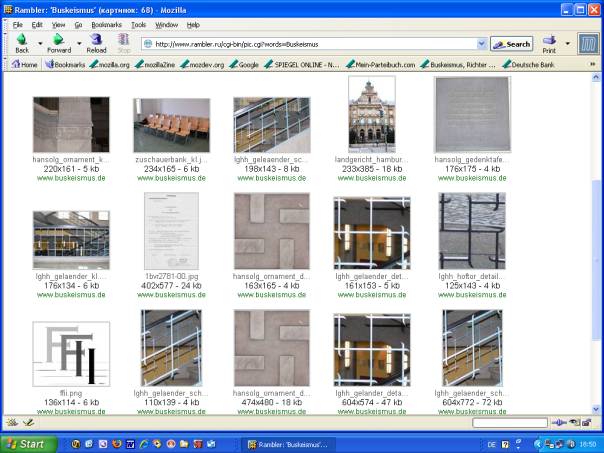The image size is (604, 453).
Task: Click the page proxy icon beside the URL
Action: 148,44
